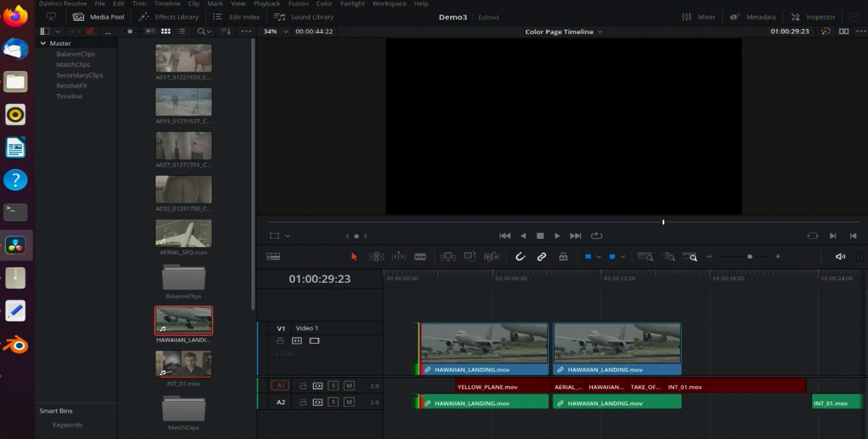Collapse the Master bin tree
The image size is (868, 439).
(x=43, y=43)
